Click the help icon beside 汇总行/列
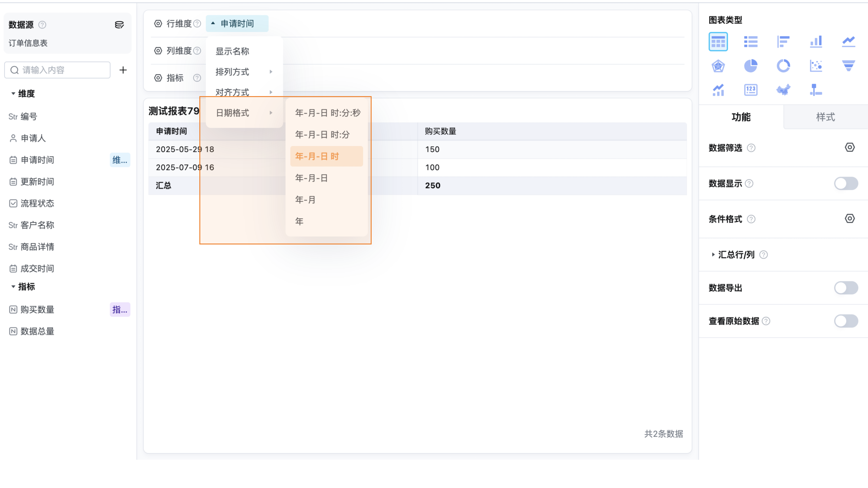Viewport: 868px width, 488px height. coord(764,255)
